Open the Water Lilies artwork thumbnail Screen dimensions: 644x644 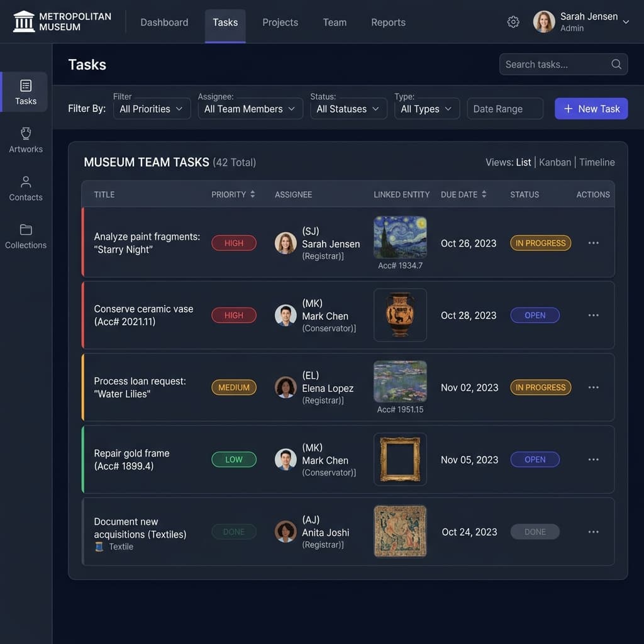(x=400, y=381)
